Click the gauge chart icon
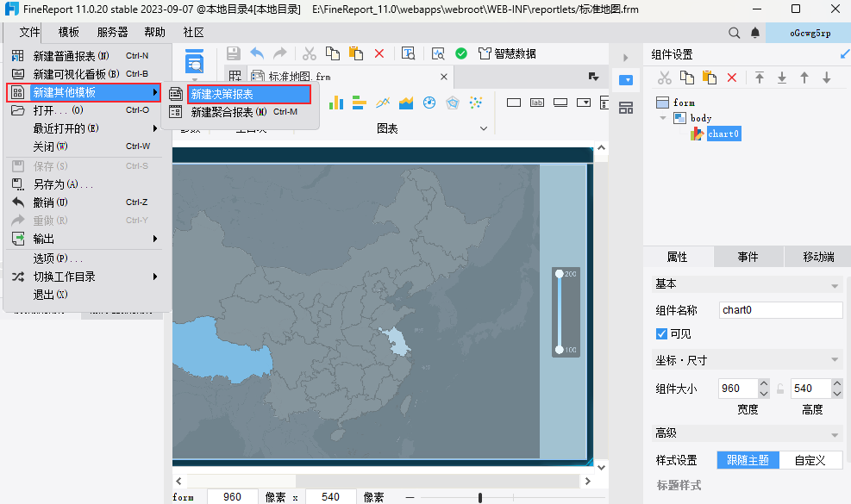 429,103
